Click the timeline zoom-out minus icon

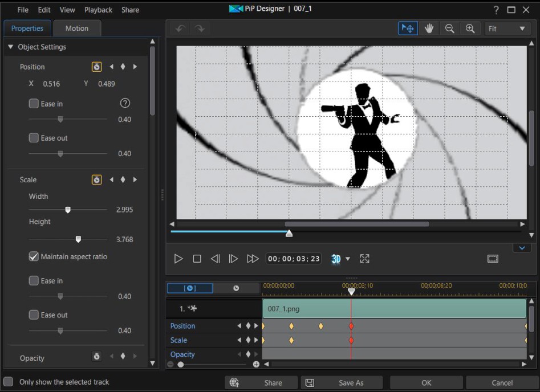click(170, 364)
